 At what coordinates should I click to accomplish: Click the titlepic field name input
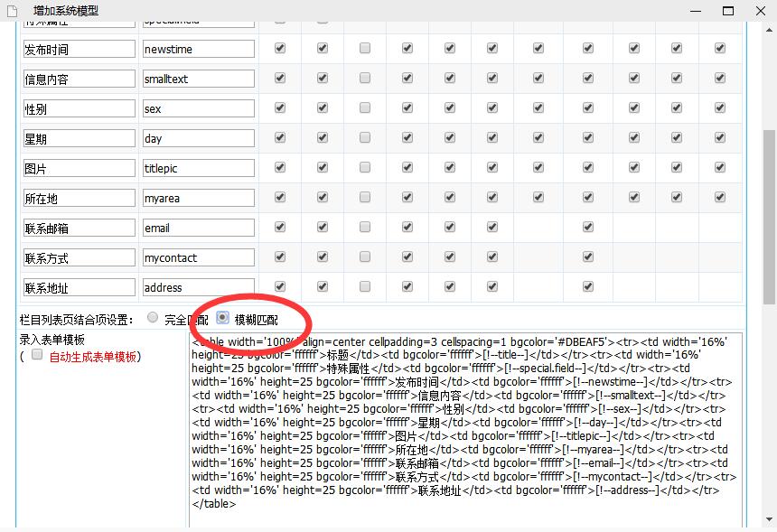[198, 168]
